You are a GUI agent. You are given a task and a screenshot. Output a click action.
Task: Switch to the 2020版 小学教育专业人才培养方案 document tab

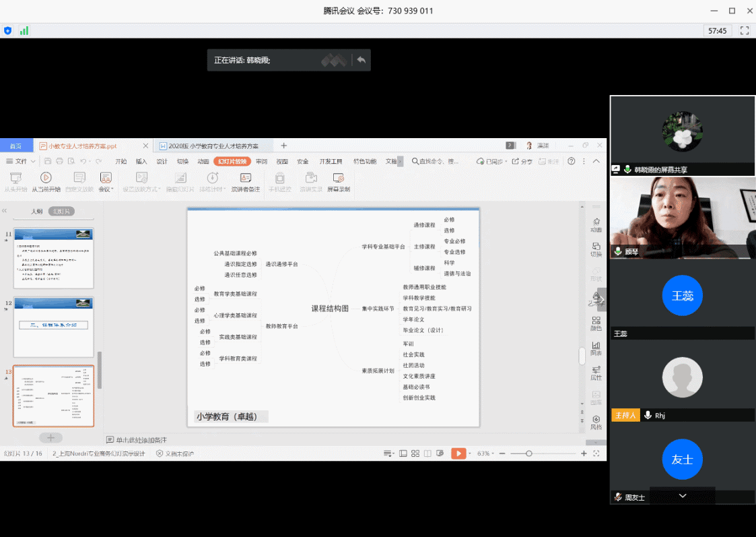213,146
